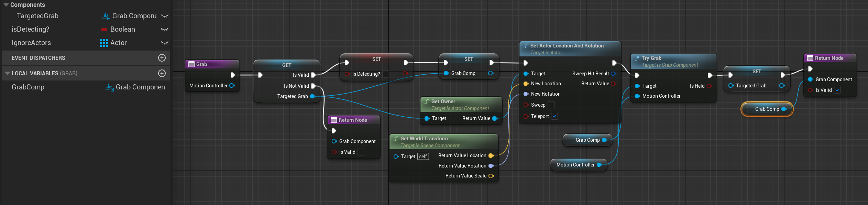Click Grab Component pin on lower Return Node

click(334, 141)
